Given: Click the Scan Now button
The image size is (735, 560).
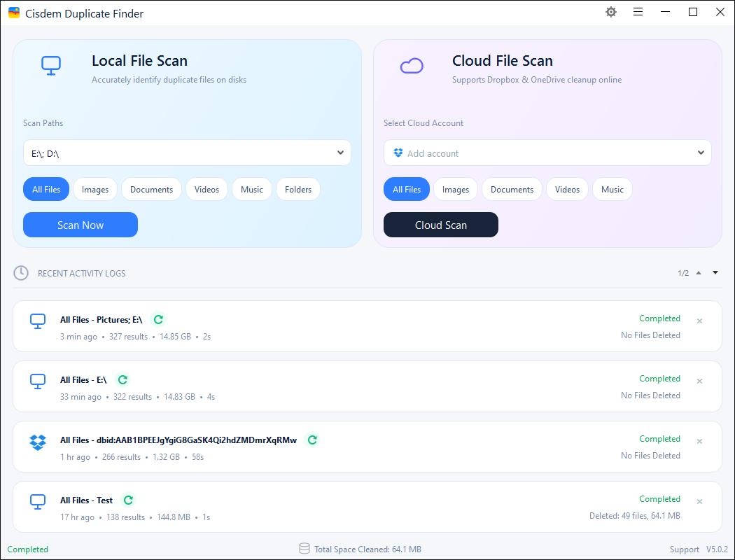Looking at the screenshot, I should pos(80,225).
